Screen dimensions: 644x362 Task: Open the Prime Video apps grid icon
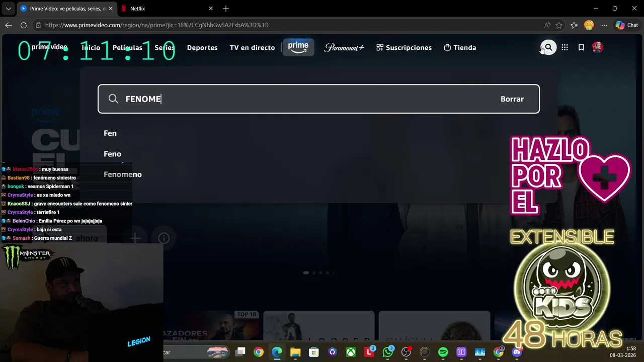565,47
